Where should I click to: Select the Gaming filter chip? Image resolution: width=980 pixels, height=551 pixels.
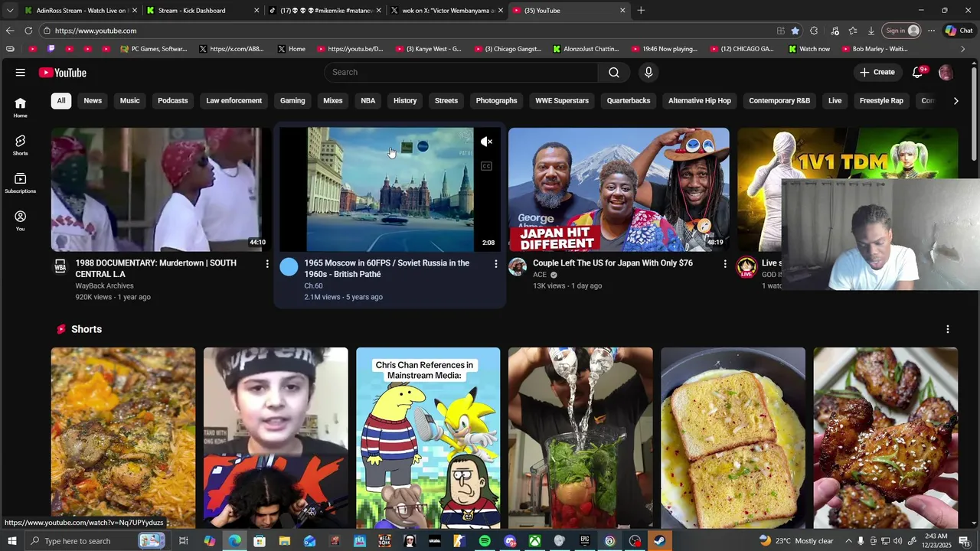coord(292,100)
